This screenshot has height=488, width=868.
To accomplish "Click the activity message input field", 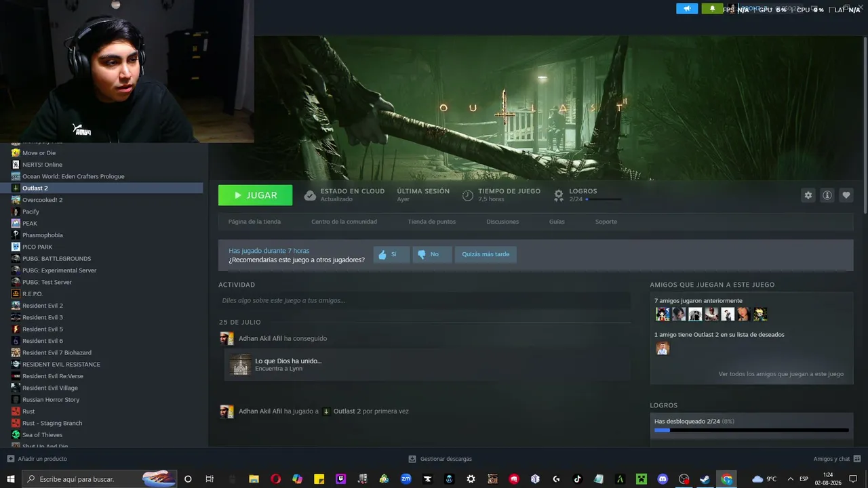I will (425, 300).
